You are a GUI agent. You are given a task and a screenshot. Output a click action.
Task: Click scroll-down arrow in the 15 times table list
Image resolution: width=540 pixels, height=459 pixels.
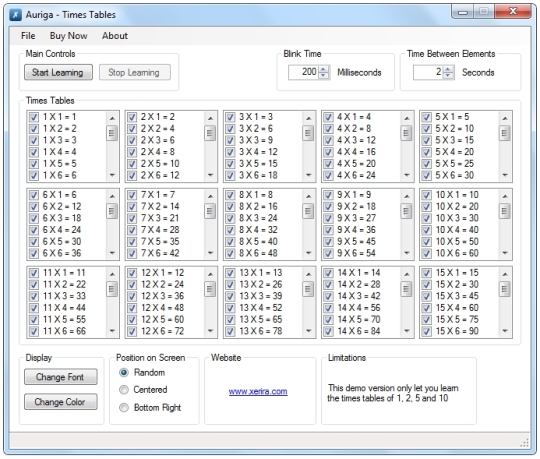click(505, 331)
